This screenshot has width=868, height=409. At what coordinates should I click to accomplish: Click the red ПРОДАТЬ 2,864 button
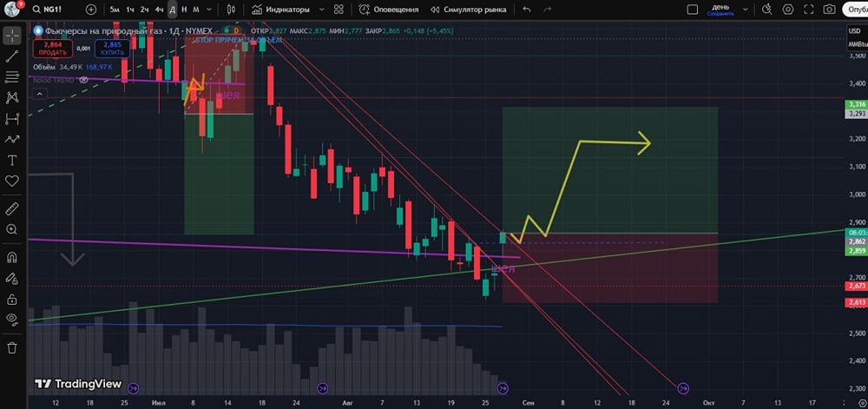tap(53, 49)
